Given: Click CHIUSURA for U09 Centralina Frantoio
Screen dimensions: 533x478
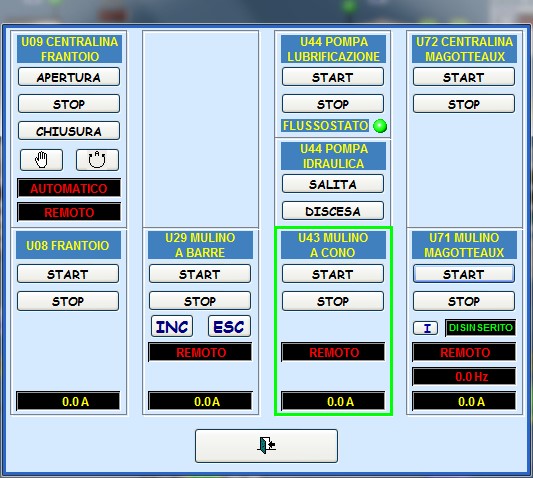Looking at the screenshot, I should pyautogui.click(x=69, y=131).
